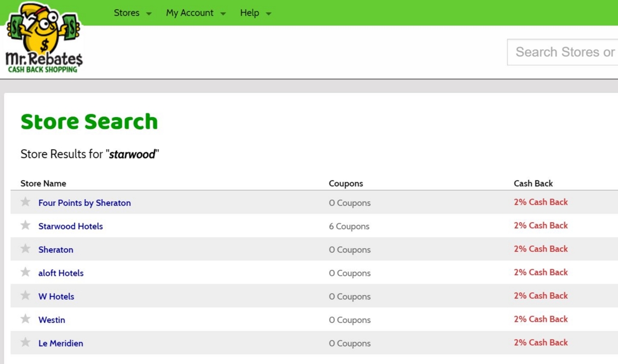The image size is (618, 364).
Task: Favorite Four Points by Sheraton with its star
Action: 25,202
